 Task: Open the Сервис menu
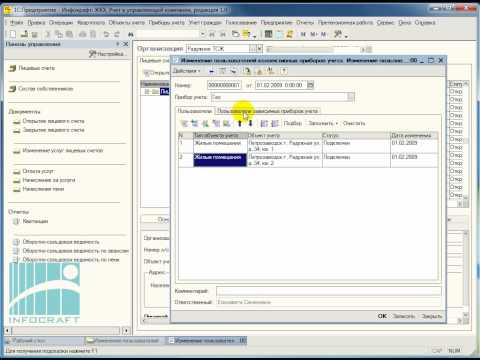coord(385,23)
